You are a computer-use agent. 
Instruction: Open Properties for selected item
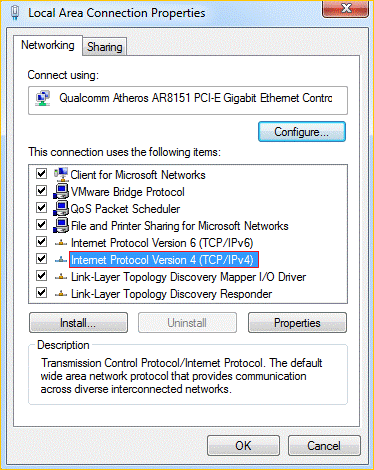click(297, 323)
